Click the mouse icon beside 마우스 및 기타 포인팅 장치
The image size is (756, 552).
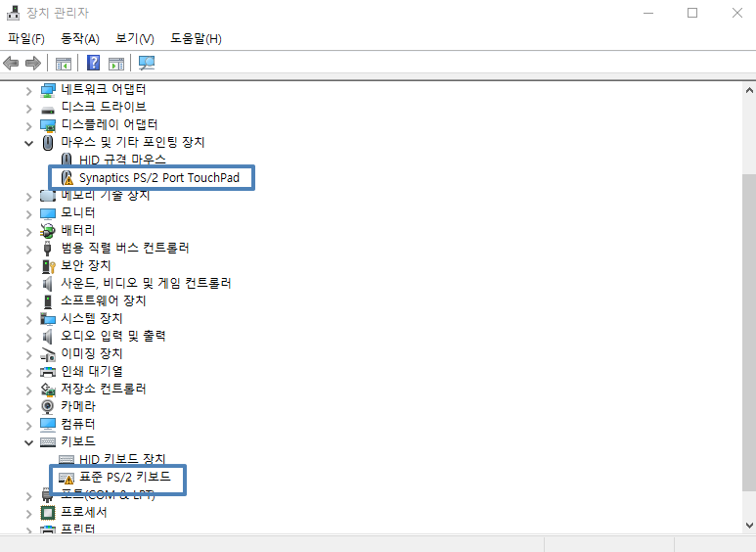[48, 142]
